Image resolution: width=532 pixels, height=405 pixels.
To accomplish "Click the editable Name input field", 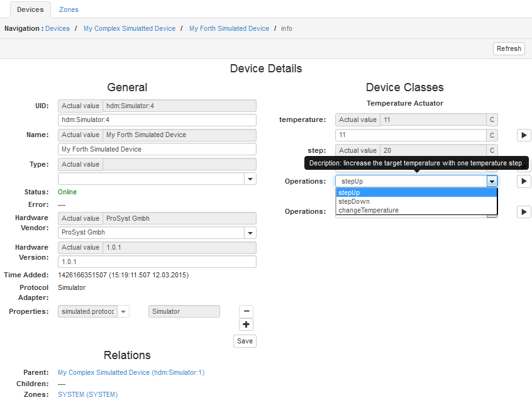I will [x=157, y=149].
